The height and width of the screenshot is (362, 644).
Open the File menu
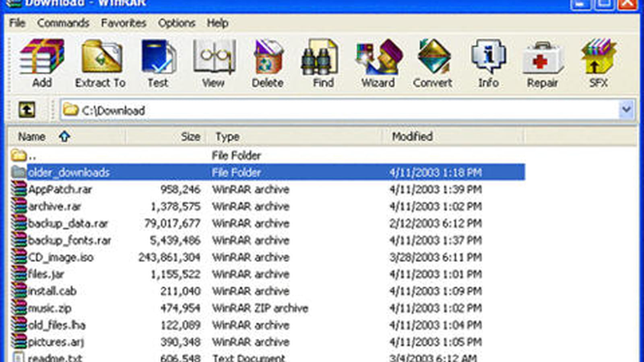coord(17,23)
